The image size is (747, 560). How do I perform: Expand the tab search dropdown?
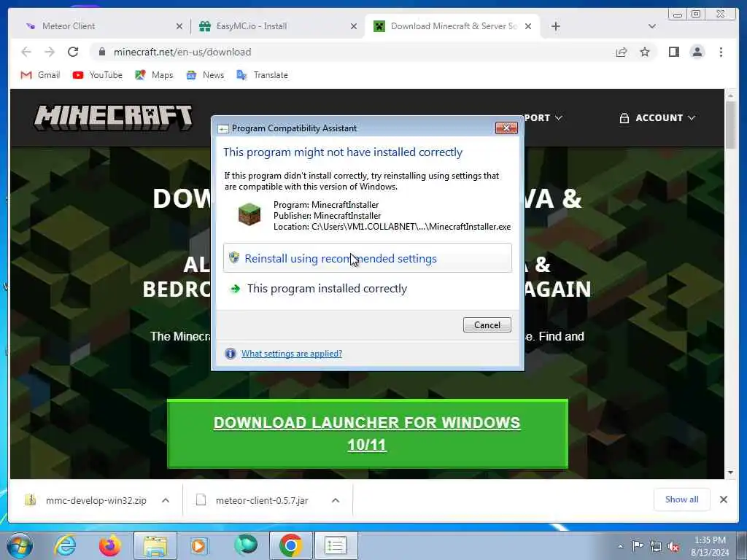652,26
